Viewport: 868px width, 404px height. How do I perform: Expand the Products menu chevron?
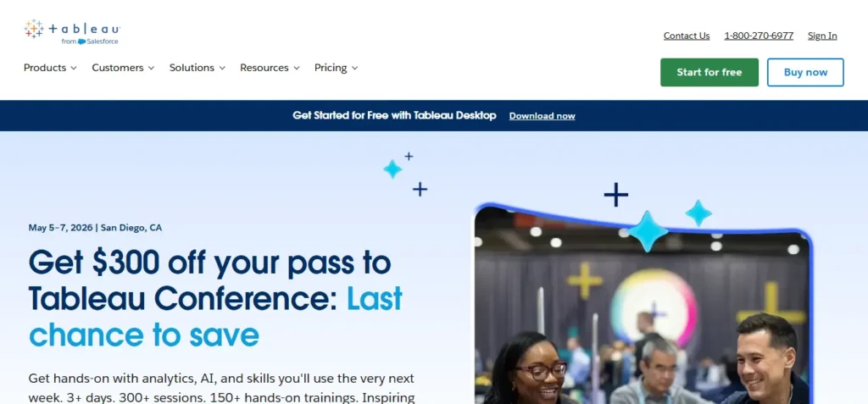73,68
